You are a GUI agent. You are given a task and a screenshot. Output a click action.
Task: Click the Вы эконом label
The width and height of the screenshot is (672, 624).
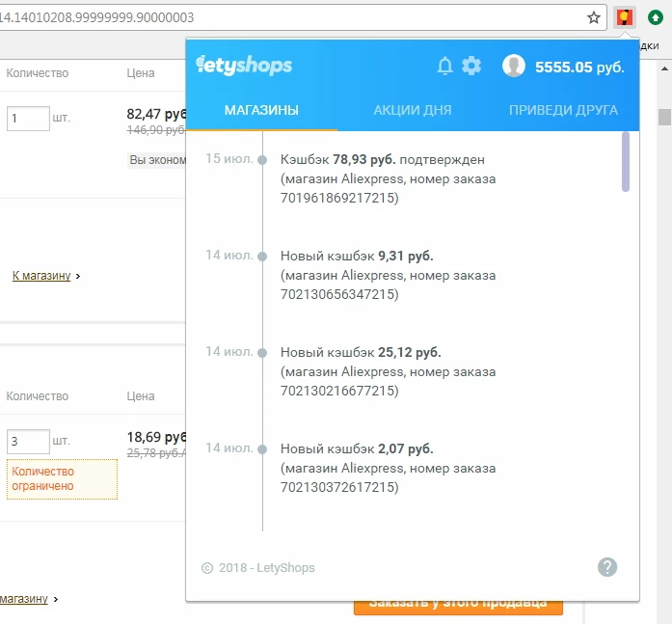(157, 160)
